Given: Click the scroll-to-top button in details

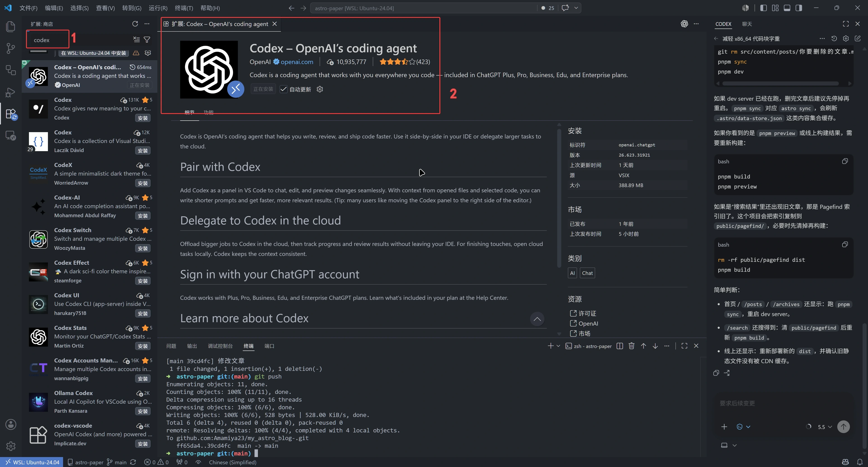Looking at the screenshot, I should point(537,319).
